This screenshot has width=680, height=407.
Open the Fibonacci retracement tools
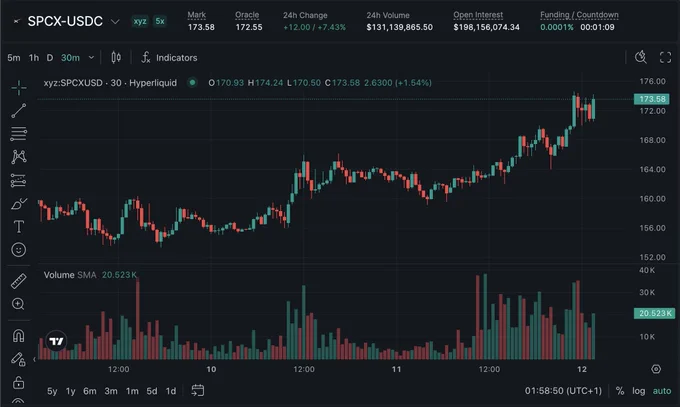point(19,134)
